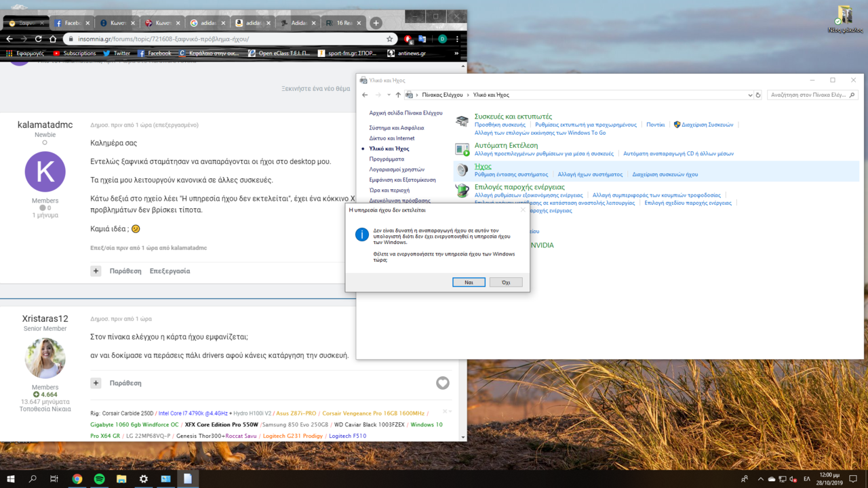
Task: Select Προγράμματα in Control Panel sidebar
Action: [387, 159]
